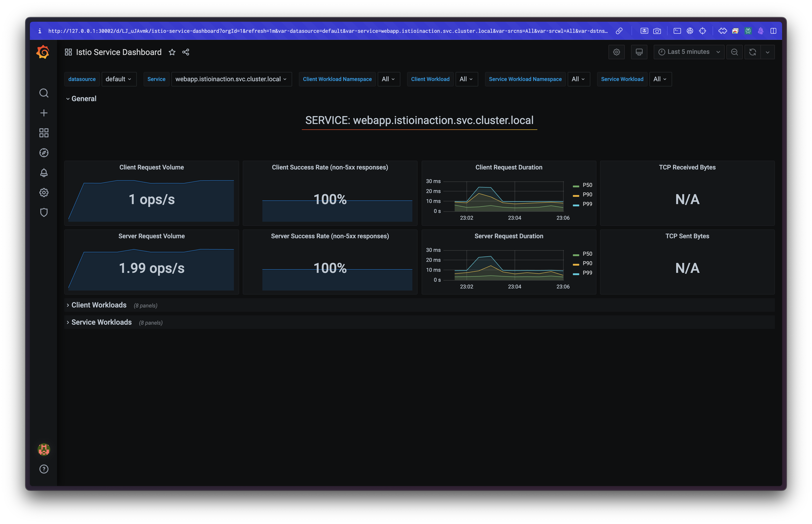Share the dashboard via share icon

coord(185,52)
